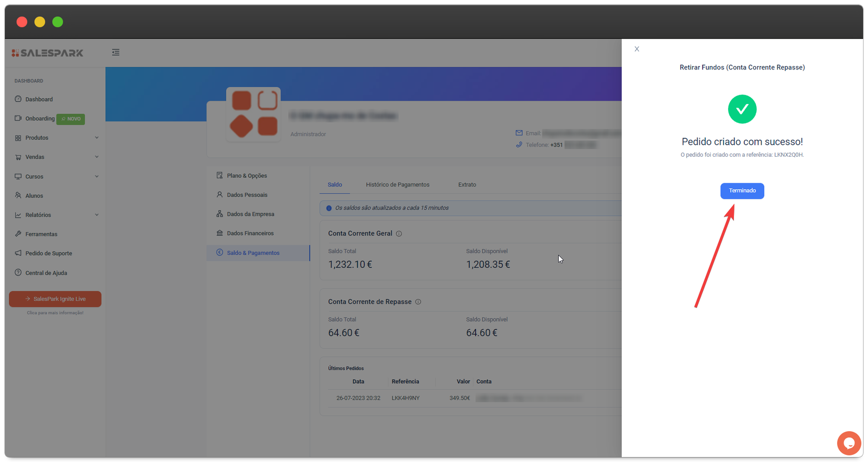Click the SalesPark Ignite Live button
This screenshot has width=868, height=462.
coord(55,299)
